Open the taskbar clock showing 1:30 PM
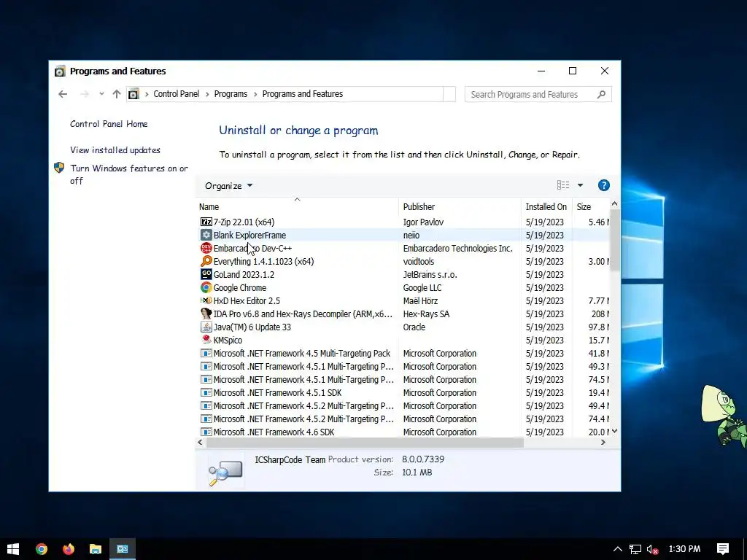The height and width of the screenshot is (560, 747). (x=684, y=549)
